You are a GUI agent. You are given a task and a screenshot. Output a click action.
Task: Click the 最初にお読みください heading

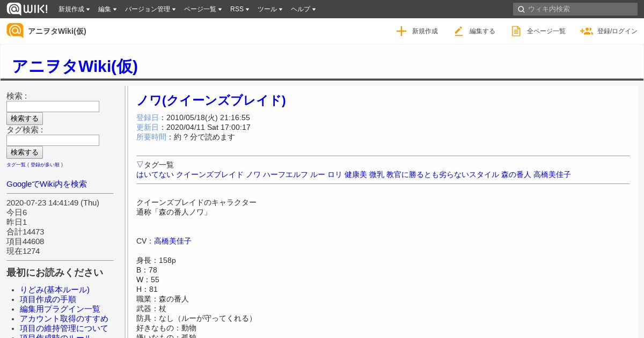55,273
